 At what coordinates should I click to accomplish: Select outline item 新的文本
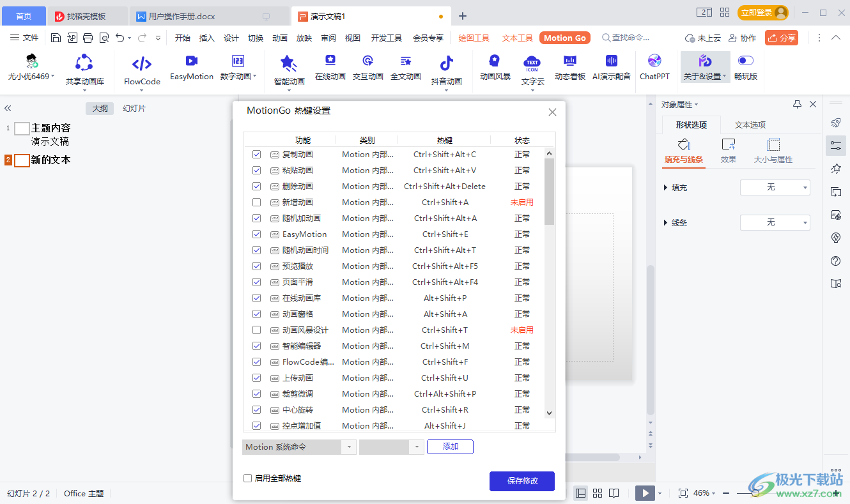[x=50, y=160]
